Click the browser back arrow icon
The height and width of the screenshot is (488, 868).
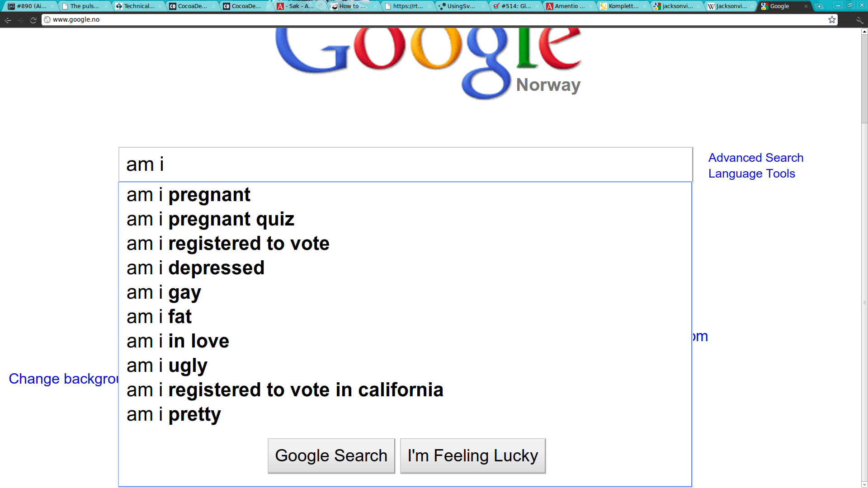point(8,20)
